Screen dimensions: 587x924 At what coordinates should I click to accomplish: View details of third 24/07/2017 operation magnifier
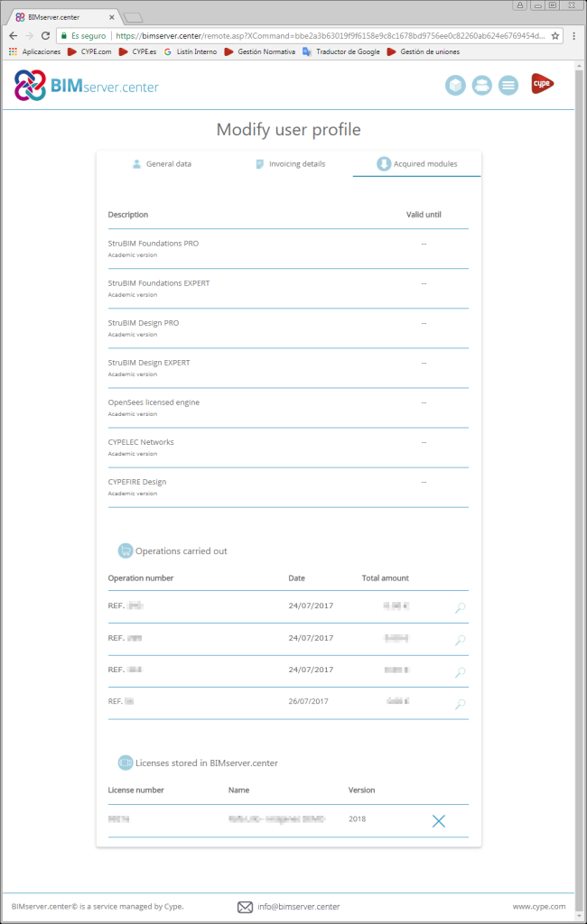(461, 671)
